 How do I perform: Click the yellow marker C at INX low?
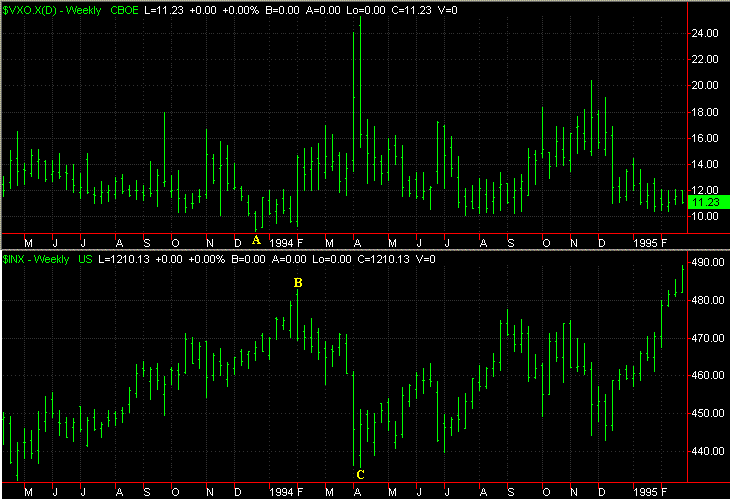[360, 474]
